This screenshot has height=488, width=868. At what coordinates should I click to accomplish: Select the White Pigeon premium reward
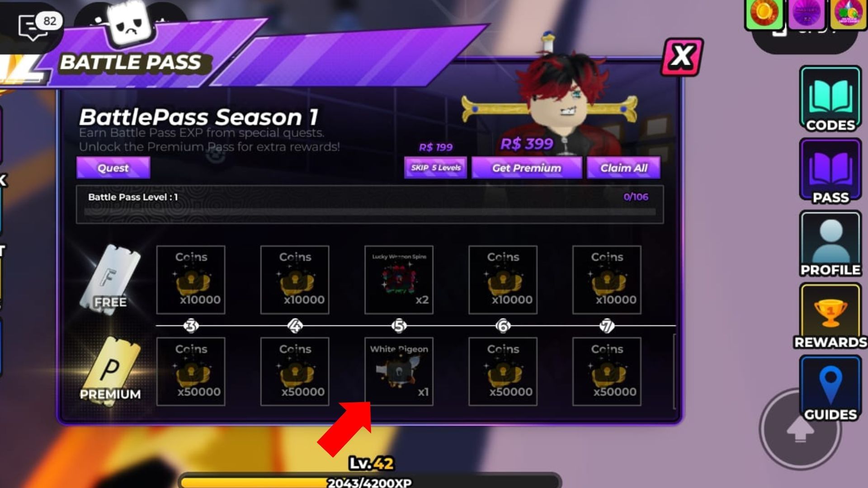pos(399,371)
